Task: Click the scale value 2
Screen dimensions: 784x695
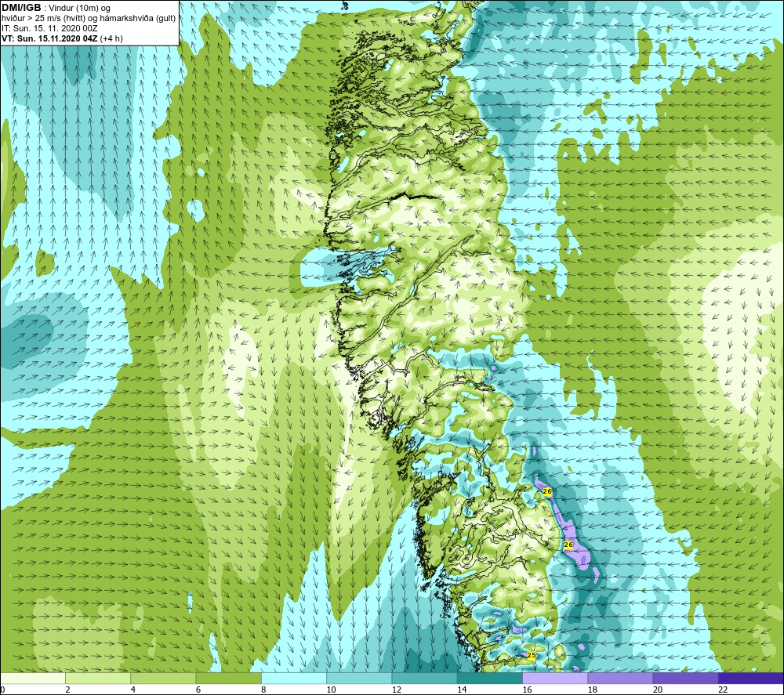Action: 67,690
